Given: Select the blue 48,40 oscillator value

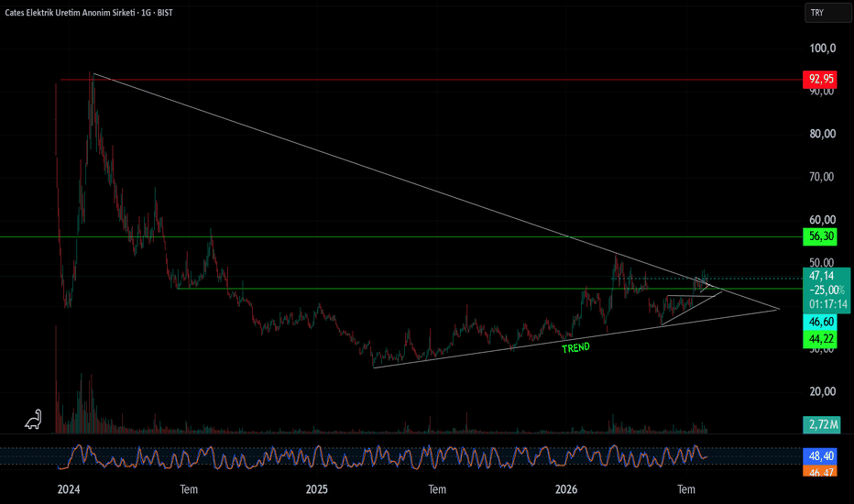Looking at the screenshot, I should coord(820,456).
